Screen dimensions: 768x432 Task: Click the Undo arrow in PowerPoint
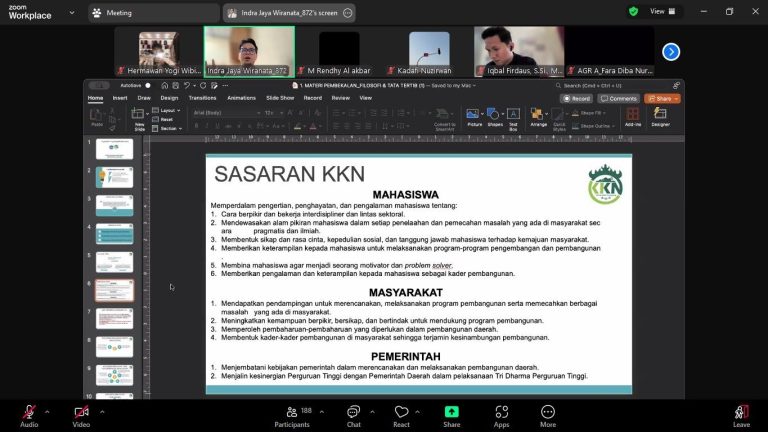pyautogui.click(x=187, y=86)
